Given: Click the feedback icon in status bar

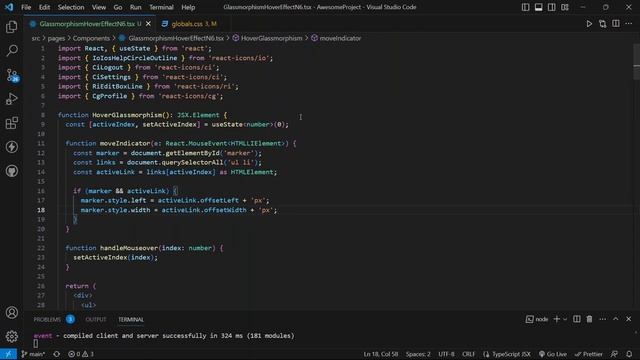Looking at the screenshot, I should click(614, 354).
